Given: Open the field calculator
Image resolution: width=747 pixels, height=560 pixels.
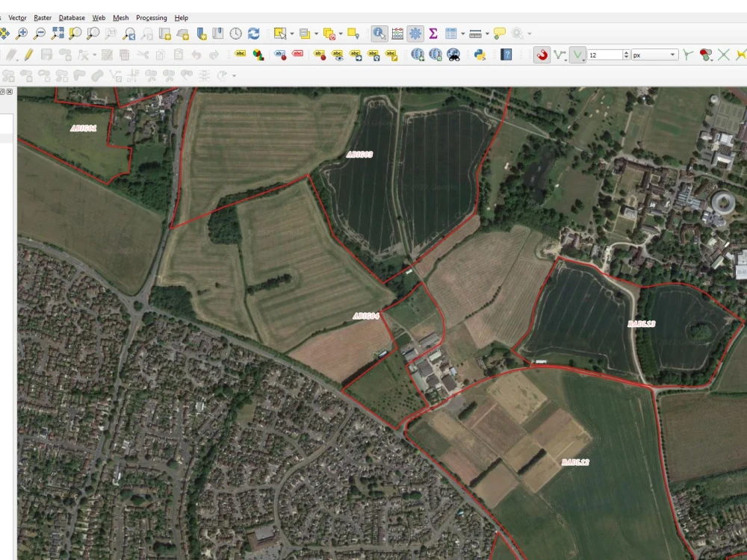Looking at the screenshot, I should [x=397, y=34].
